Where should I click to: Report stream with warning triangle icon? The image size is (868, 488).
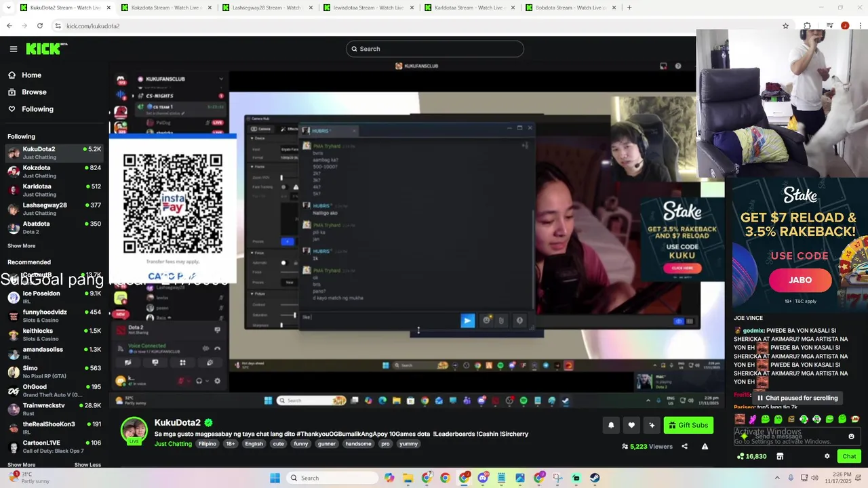[705, 447]
